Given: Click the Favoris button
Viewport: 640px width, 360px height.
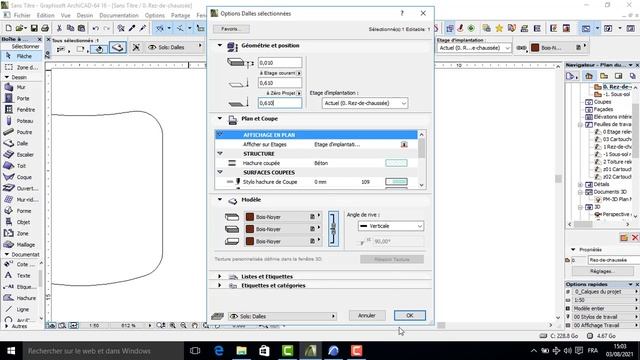Looking at the screenshot, I should point(231,29).
